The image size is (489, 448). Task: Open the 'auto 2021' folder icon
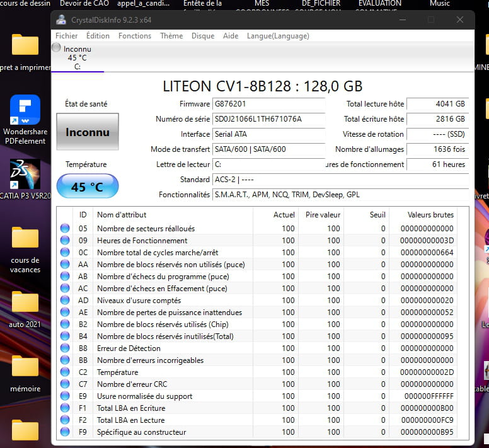[25, 302]
